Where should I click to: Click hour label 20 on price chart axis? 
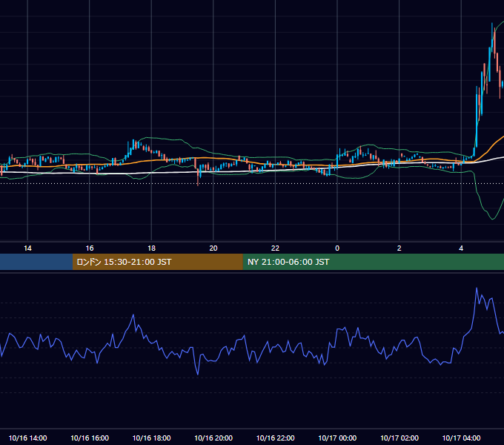click(213, 248)
